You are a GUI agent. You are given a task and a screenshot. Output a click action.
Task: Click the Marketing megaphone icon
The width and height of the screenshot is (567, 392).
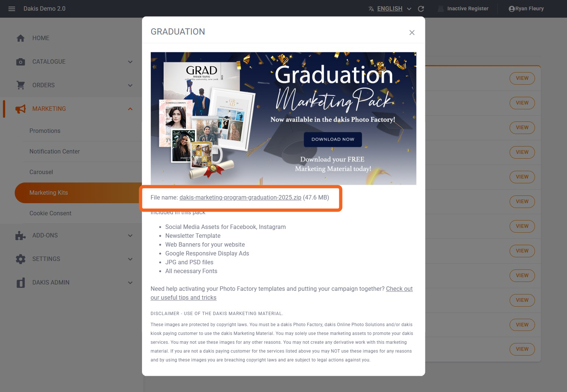[x=21, y=109]
